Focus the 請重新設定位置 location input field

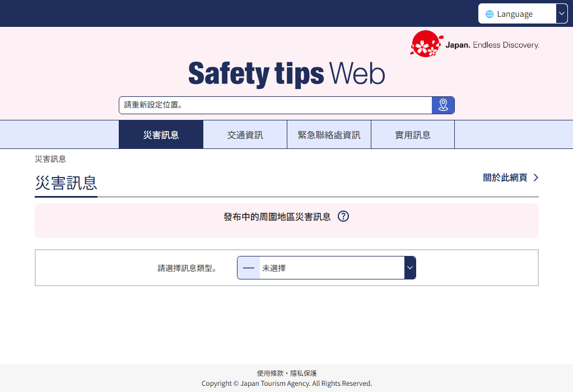pos(274,105)
